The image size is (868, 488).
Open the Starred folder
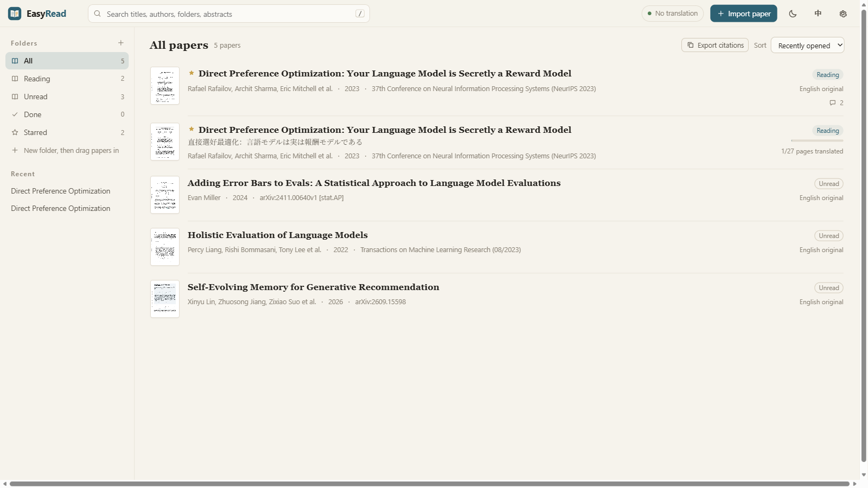67,132
